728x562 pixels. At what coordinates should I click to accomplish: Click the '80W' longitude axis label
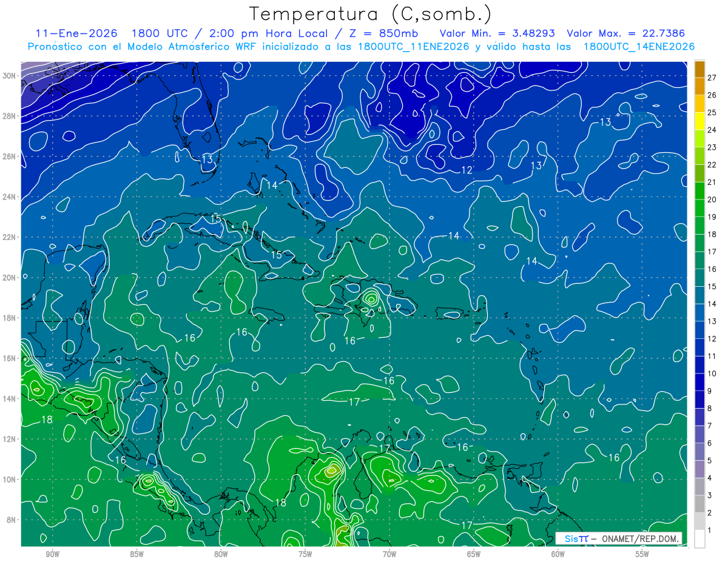pos(221,554)
